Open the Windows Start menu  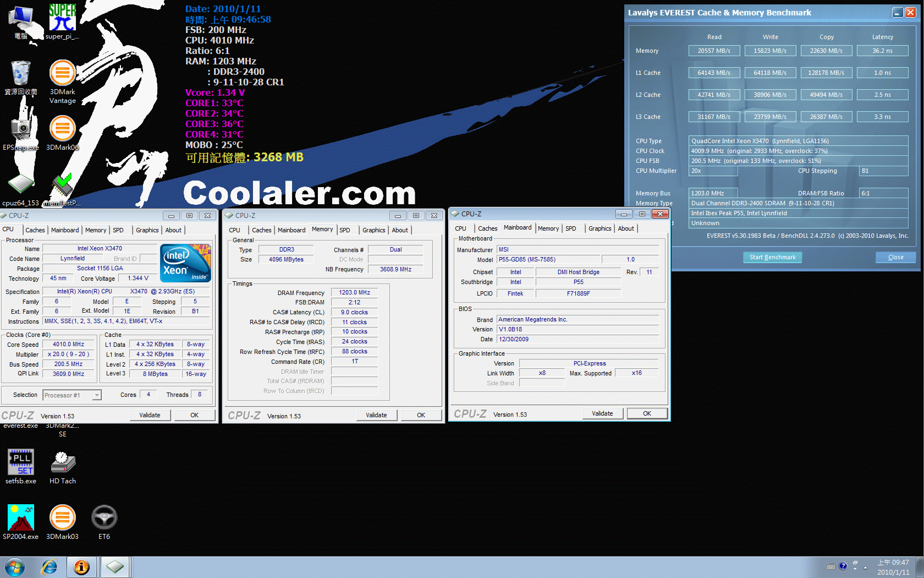coord(15,567)
